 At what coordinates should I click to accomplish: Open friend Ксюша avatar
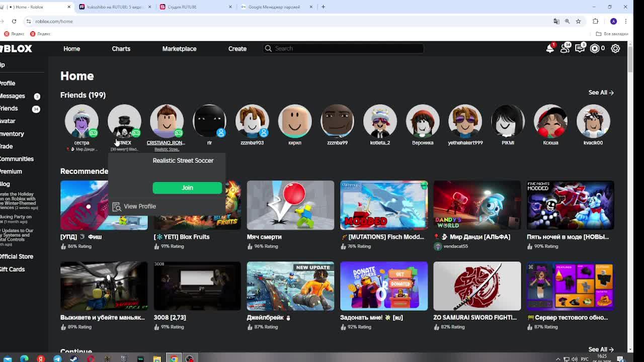[x=550, y=121]
